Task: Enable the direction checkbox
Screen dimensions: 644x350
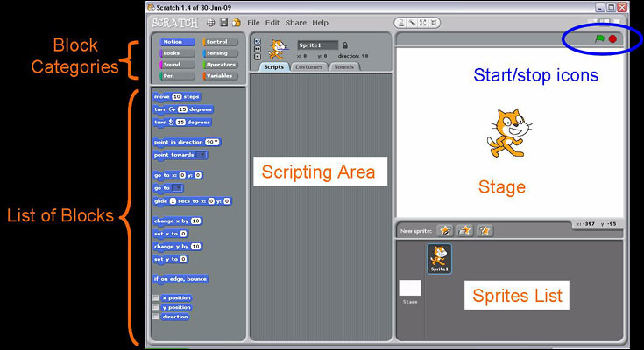Action: tap(156, 317)
